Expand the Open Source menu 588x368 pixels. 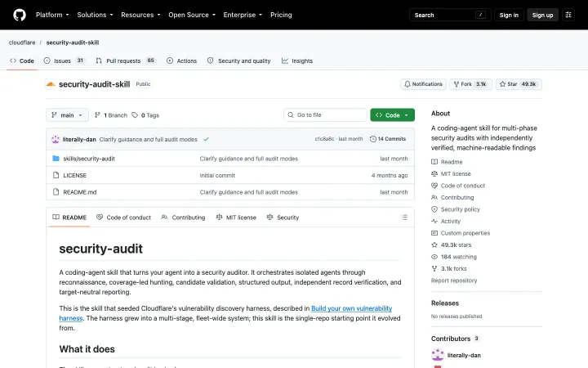(192, 15)
